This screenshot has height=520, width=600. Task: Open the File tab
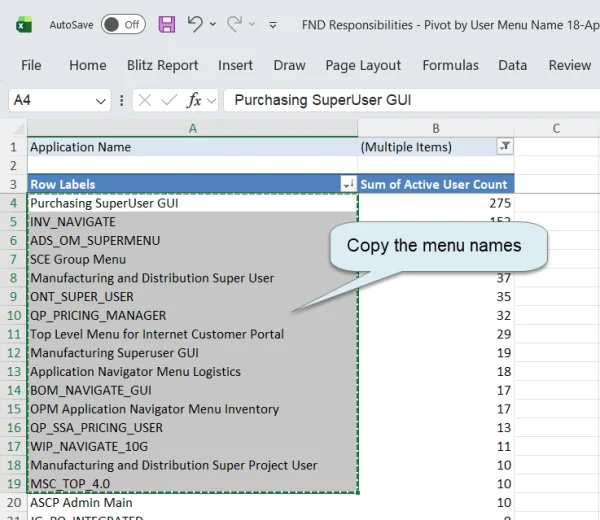pyautogui.click(x=31, y=65)
